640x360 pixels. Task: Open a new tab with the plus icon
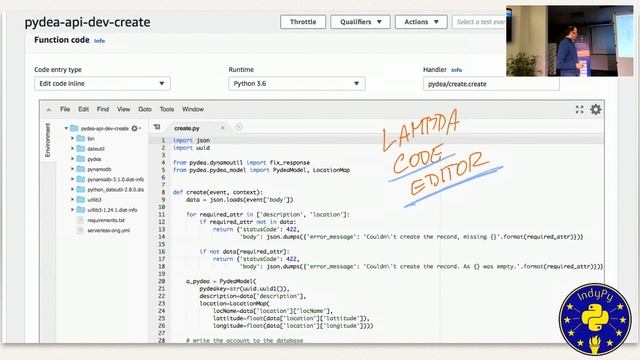click(239, 127)
